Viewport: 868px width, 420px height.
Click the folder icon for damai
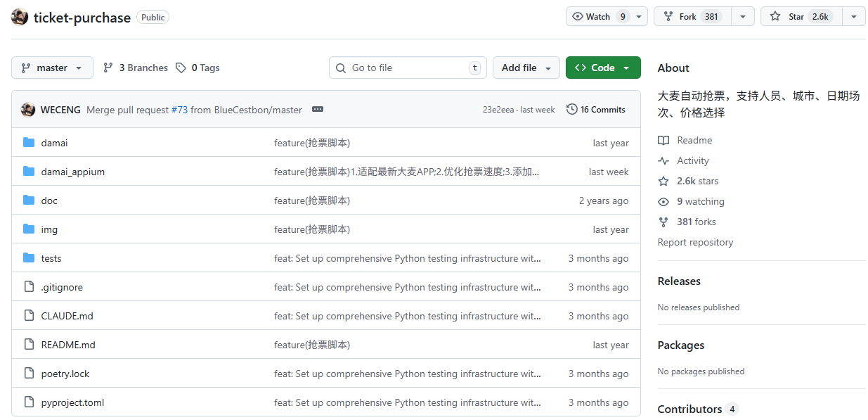29,143
